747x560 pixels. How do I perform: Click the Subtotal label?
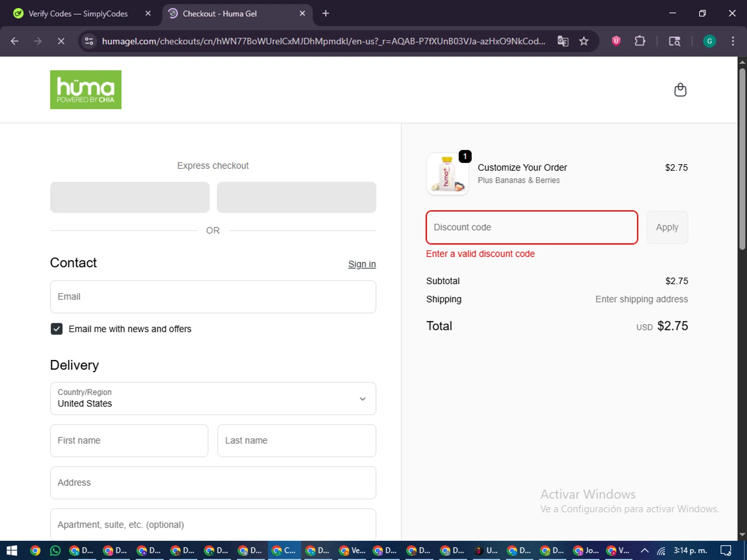click(x=443, y=281)
